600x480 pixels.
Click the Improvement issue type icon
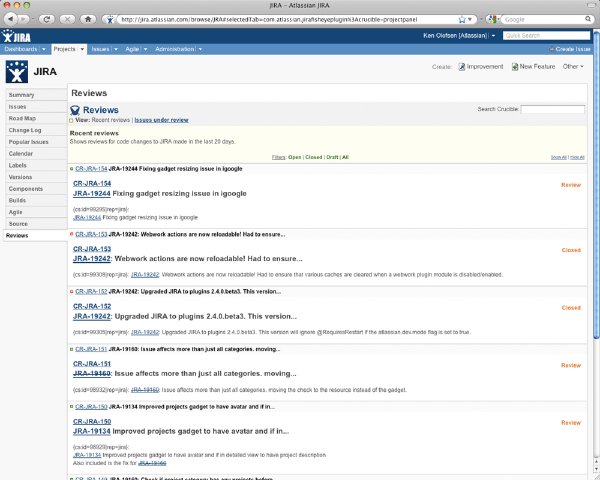point(462,67)
